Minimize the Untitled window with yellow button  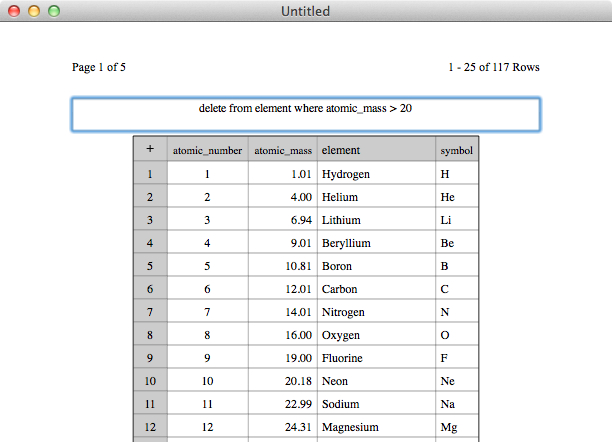(x=34, y=11)
